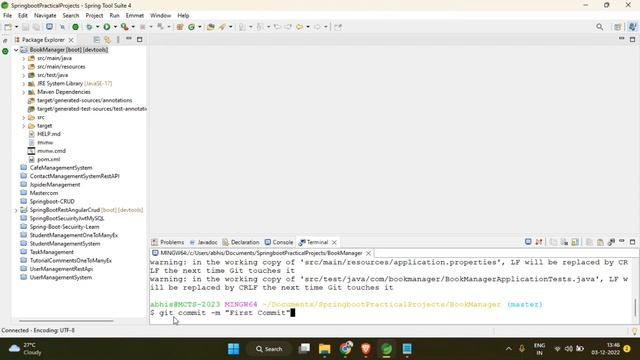This screenshot has width=640, height=360.
Task: Maximize the Terminal view panel
Action: [632, 242]
